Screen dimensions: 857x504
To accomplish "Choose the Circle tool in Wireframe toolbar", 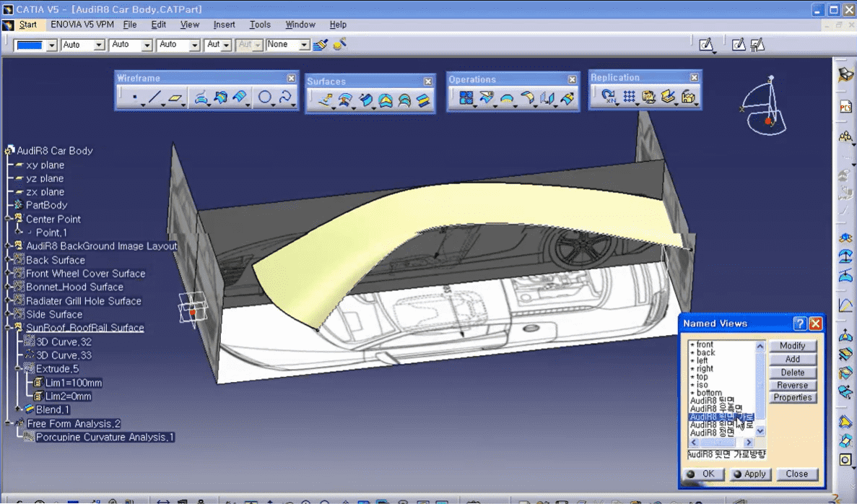I will (x=265, y=97).
